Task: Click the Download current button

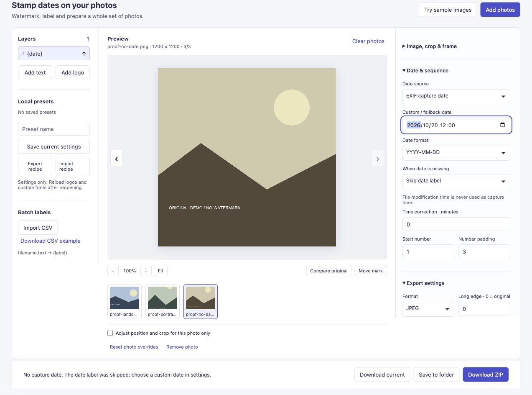Action: tap(382, 374)
